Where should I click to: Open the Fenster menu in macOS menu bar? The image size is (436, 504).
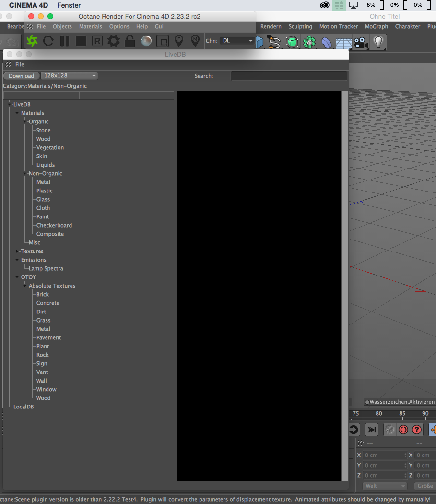[x=69, y=5]
